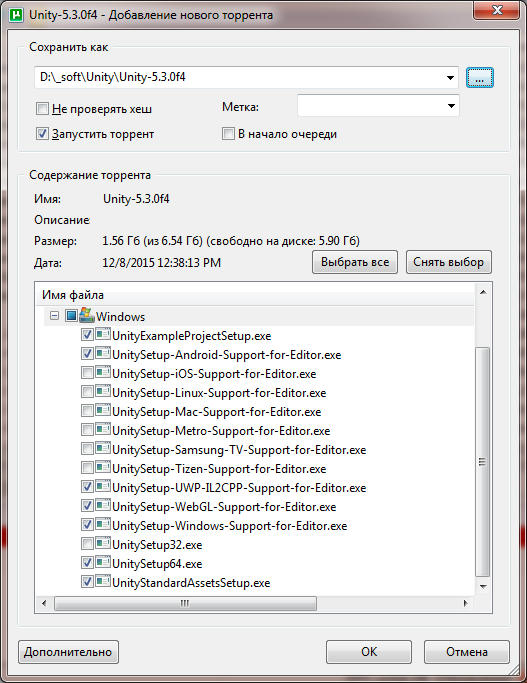
Task: Expand the 'Метка' label dropdown
Action: click(451, 106)
